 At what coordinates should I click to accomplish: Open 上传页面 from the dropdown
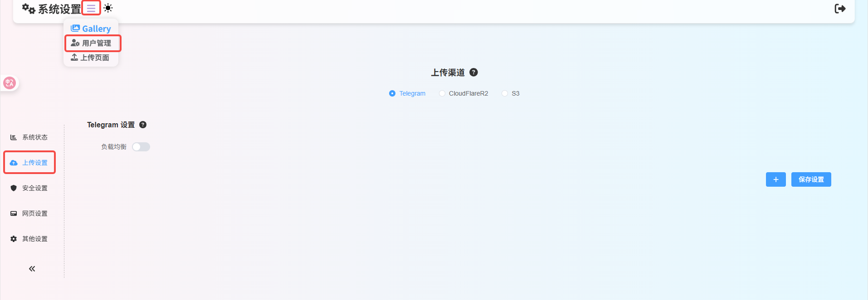click(90, 58)
